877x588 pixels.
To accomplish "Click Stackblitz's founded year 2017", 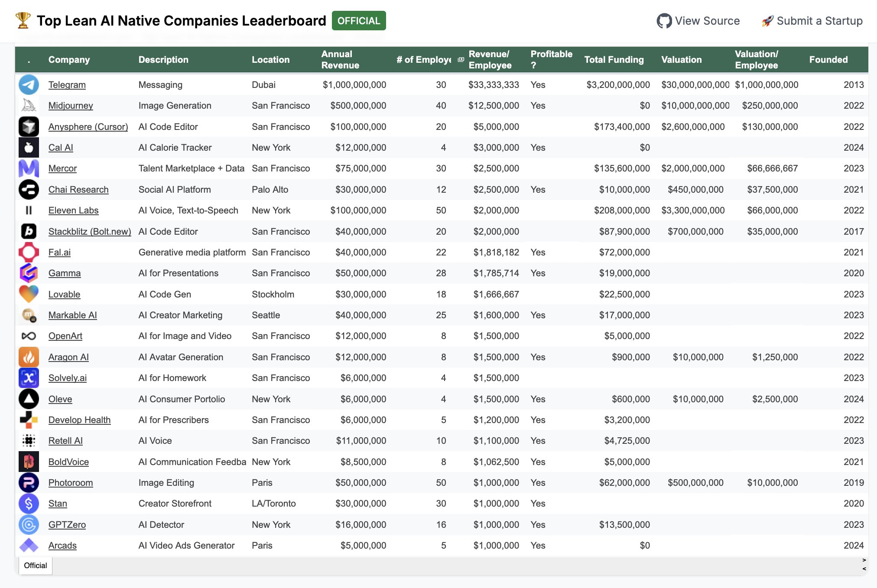I will click(854, 232).
